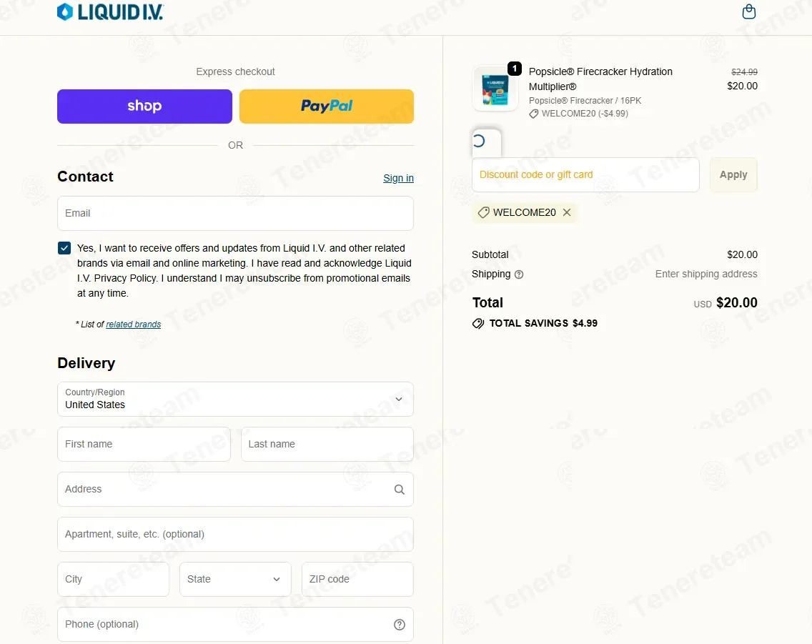This screenshot has width=812, height=644.
Task: Click the USD $20.00 total amount
Action: pos(725,303)
